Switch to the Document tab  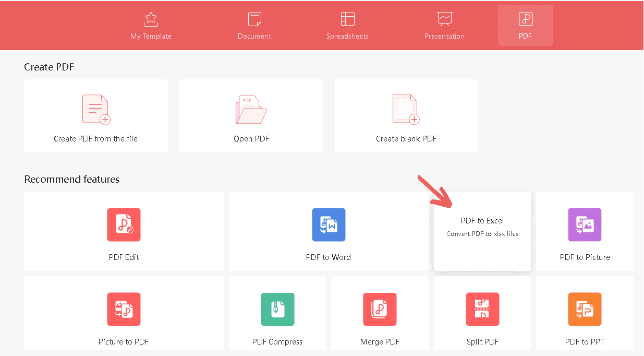(254, 26)
